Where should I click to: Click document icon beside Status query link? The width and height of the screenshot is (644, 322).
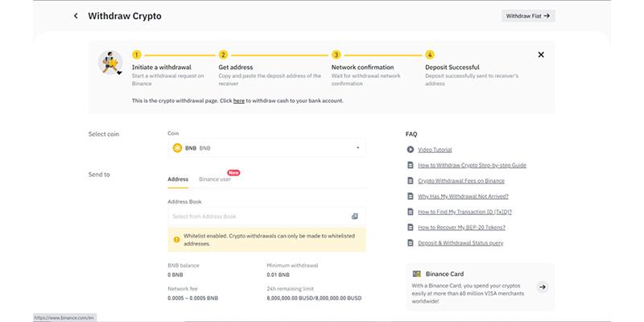pyautogui.click(x=411, y=243)
